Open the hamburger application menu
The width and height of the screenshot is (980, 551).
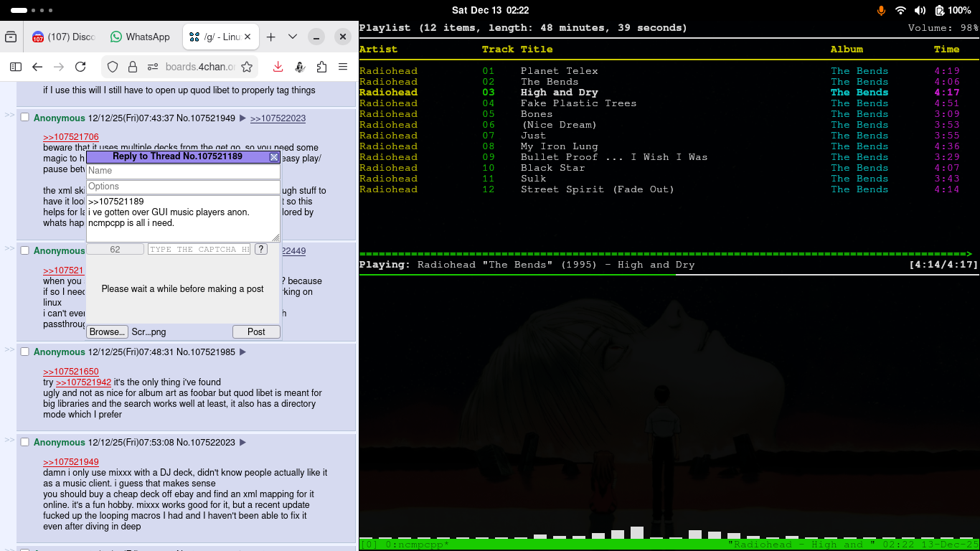click(343, 67)
